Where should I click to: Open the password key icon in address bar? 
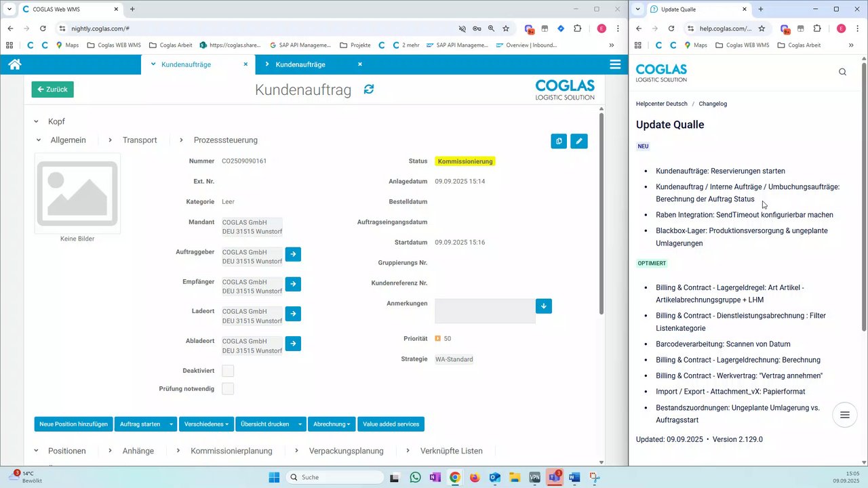point(477,28)
